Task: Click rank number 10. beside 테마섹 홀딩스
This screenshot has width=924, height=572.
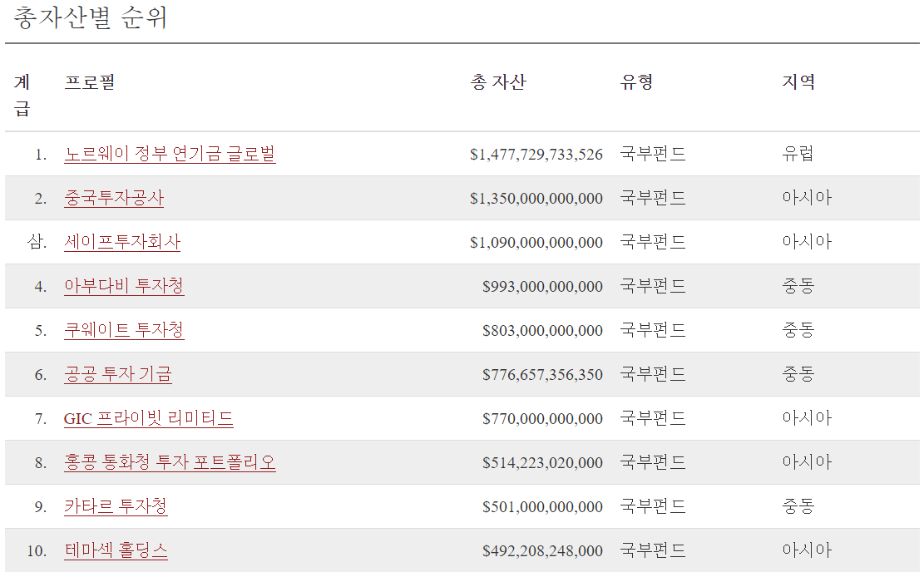Action: point(37,551)
